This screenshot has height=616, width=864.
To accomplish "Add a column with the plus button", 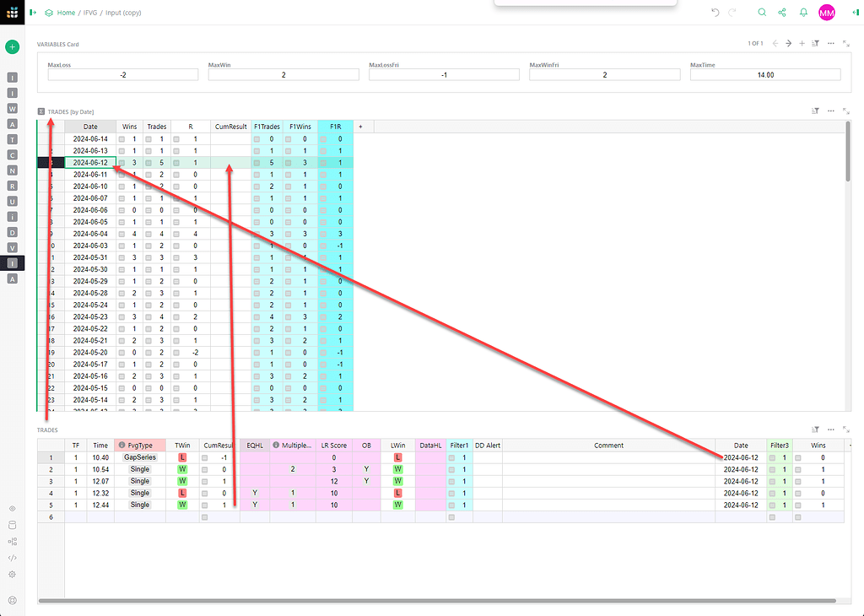I will [x=360, y=127].
